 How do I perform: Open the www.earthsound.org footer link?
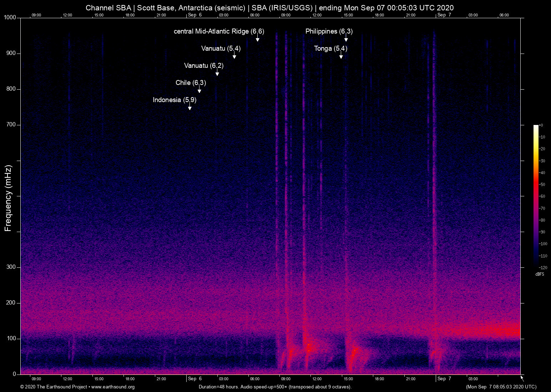pos(113,387)
